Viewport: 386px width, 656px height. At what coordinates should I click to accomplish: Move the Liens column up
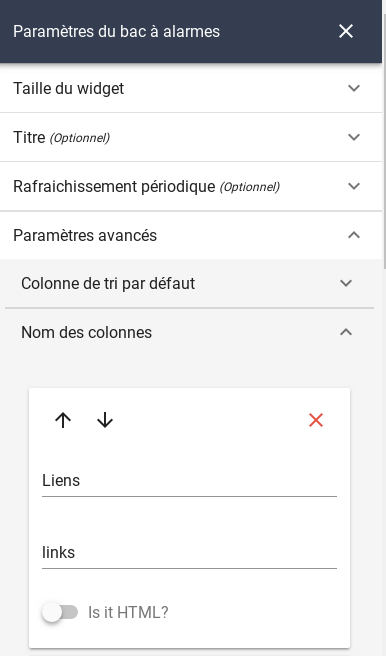coord(63,420)
